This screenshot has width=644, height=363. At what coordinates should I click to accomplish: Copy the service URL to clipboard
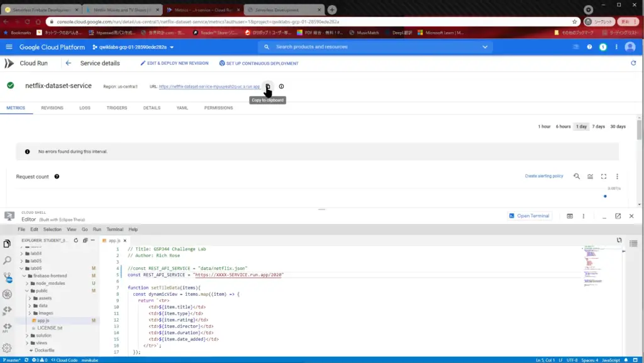[x=268, y=86]
